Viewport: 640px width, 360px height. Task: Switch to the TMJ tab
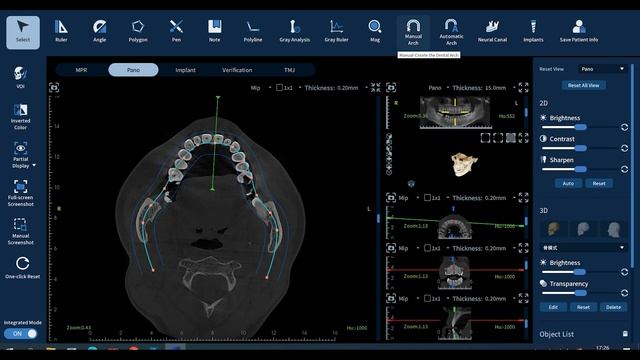tap(289, 70)
